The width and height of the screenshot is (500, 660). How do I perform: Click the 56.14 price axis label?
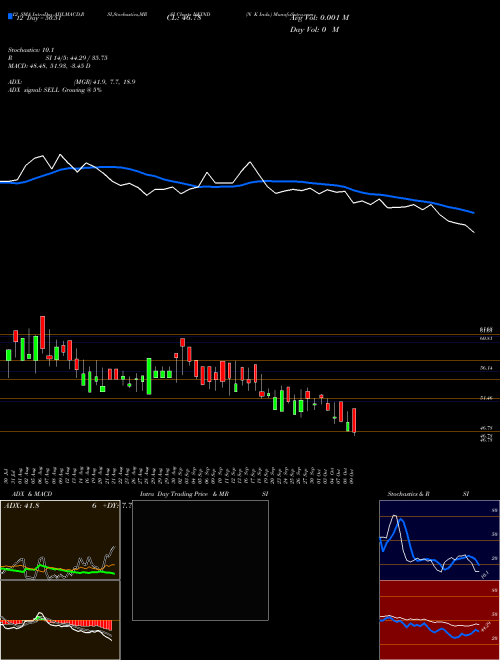486,368
